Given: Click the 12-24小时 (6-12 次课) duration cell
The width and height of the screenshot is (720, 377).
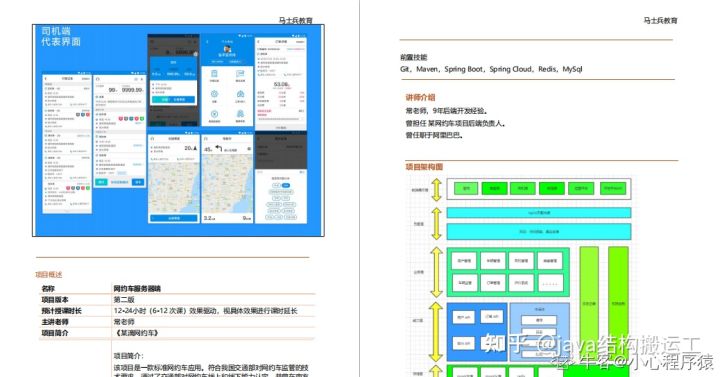Looking at the screenshot, I should 205,311.
